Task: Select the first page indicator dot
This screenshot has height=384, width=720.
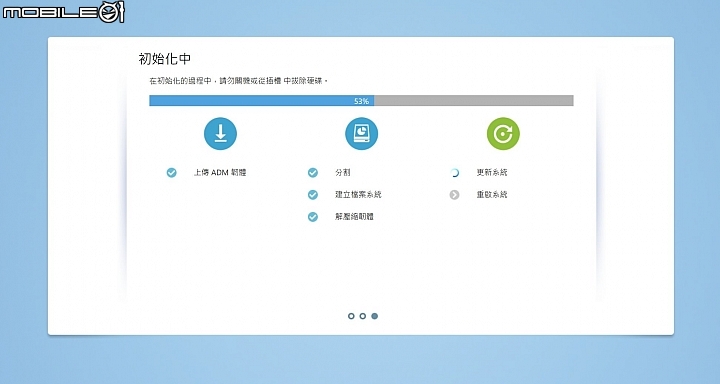Action: pos(351,316)
